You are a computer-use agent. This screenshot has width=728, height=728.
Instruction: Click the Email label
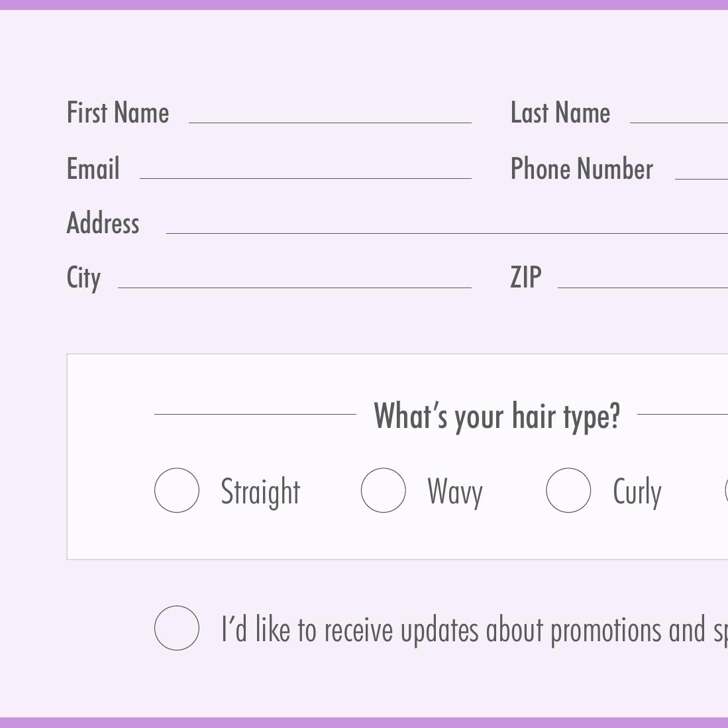point(93,168)
